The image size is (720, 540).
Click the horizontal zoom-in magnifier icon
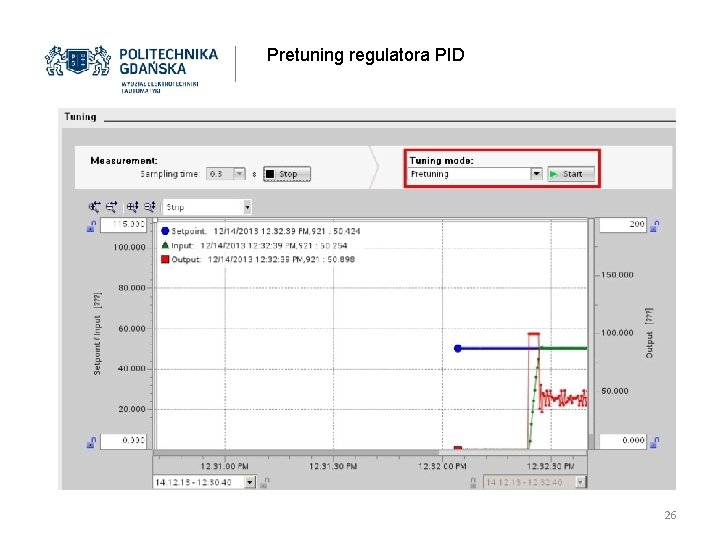pyautogui.click(x=94, y=207)
